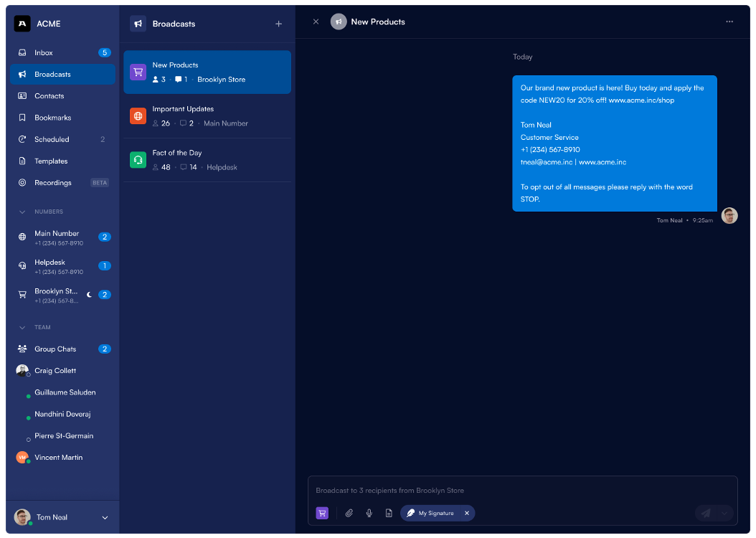
Task: Open chat with Vincent Martin
Action: [x=62, y=458]
